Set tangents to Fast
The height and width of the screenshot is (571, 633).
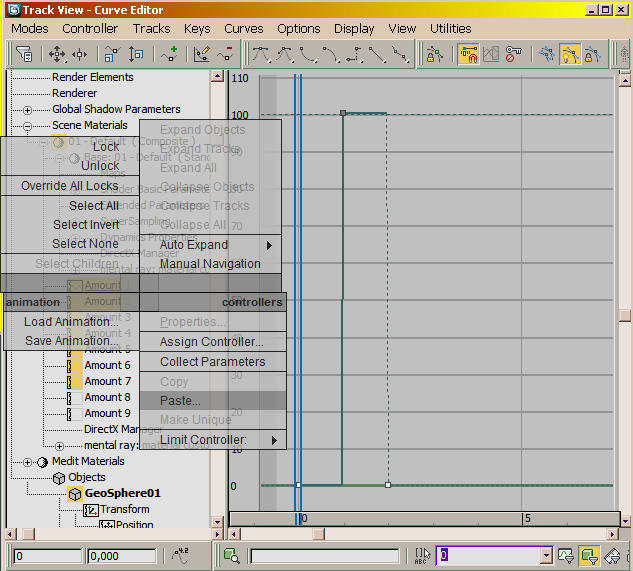308,54
